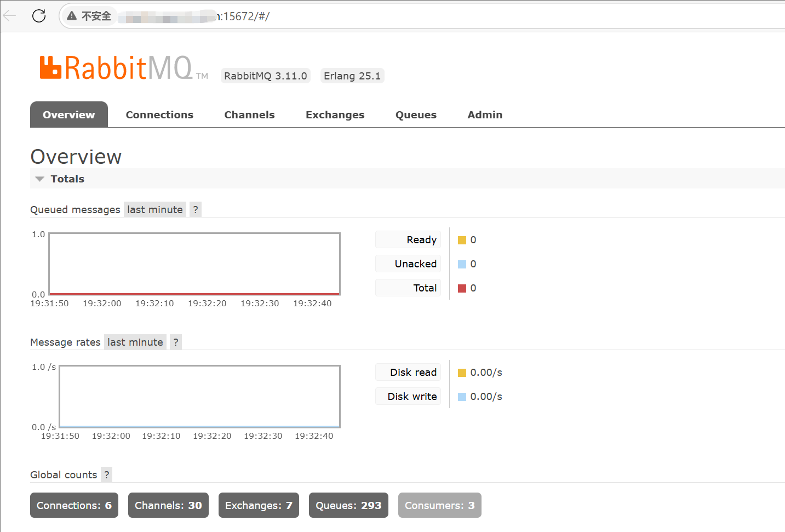This screenshot has width=785, height=532.
Task: Click the Disk write 0.00/s value
Action: click(x=486, y=397)
